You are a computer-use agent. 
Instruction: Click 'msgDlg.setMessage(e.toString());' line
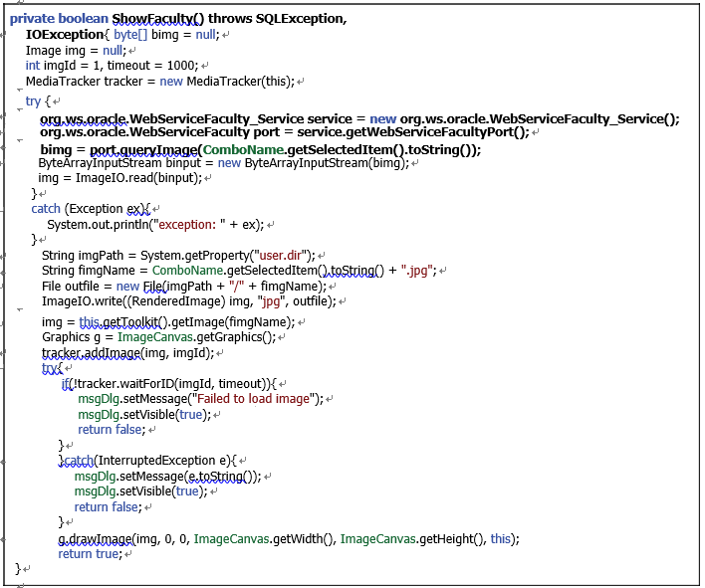click(x=167, y=477)
